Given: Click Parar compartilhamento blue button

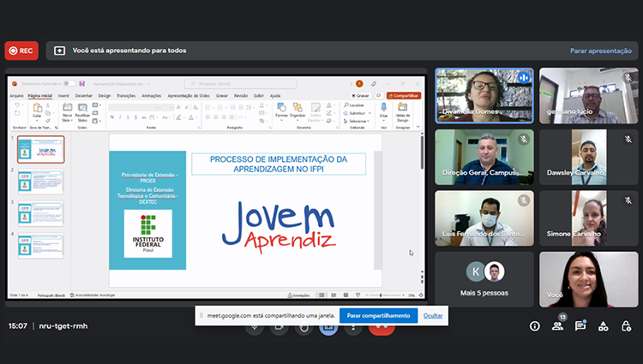Looking at the screenshot, I should (378, 316).
